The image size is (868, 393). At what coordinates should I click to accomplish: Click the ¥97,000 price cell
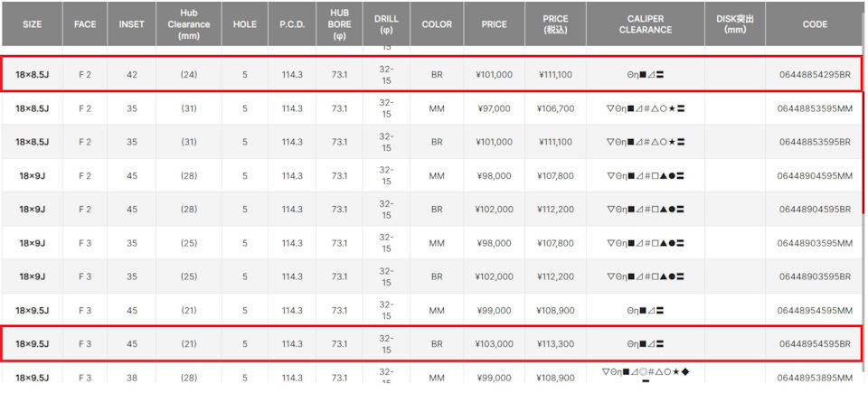pyautogui.click(x=494, y=108)
